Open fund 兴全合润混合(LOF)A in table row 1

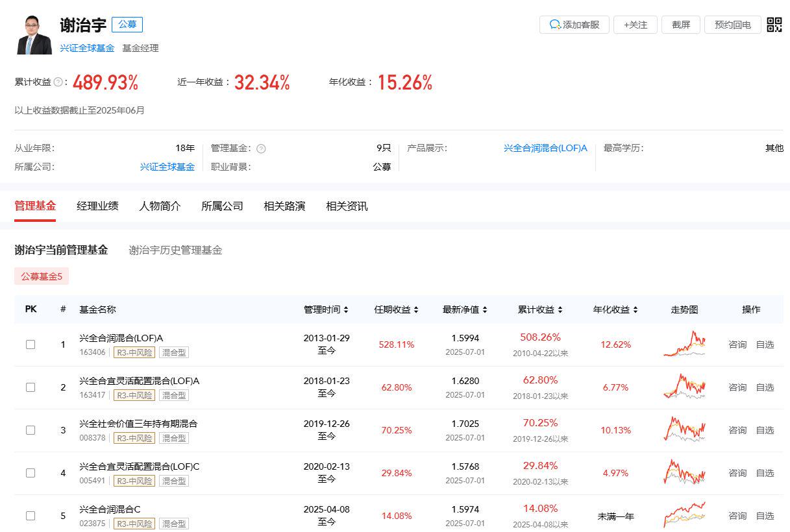(x=121, y=338)
